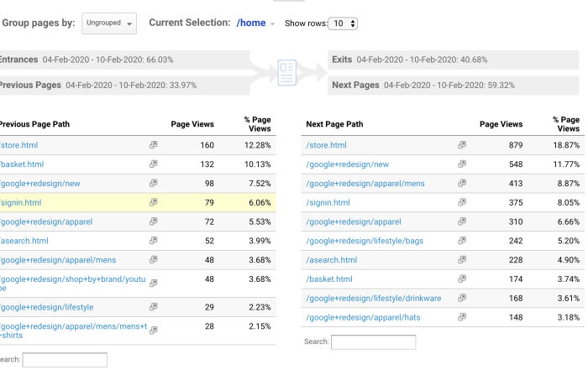Open external link icon for previous shop+by+brand/youtube row
Screen dimensions: 588x375
(x=153, y=284)
